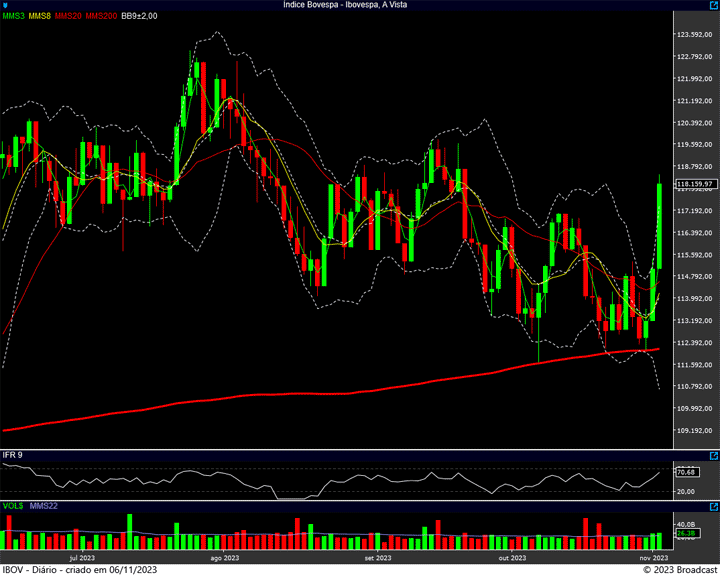Select the BB9±2,00 Bollinger Bands label
This screenshot has width=720, height=575.
[140, 17]
